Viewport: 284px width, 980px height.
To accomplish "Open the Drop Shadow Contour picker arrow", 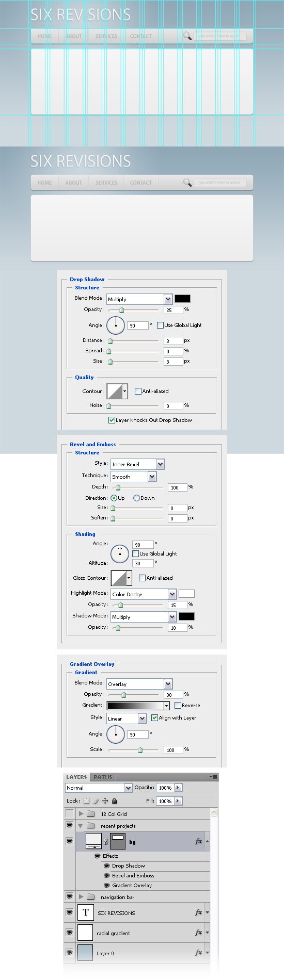I will point(124,391).
